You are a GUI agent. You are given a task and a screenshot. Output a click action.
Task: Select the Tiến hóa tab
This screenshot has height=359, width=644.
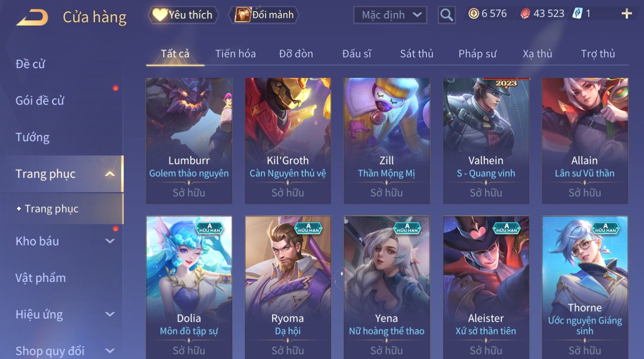click(235, 53)
